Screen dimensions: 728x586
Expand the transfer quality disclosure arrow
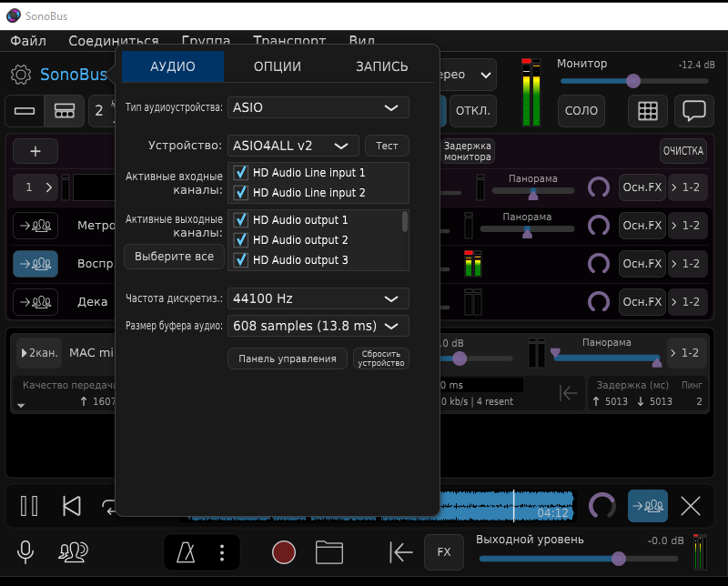(x=21, y=405)
